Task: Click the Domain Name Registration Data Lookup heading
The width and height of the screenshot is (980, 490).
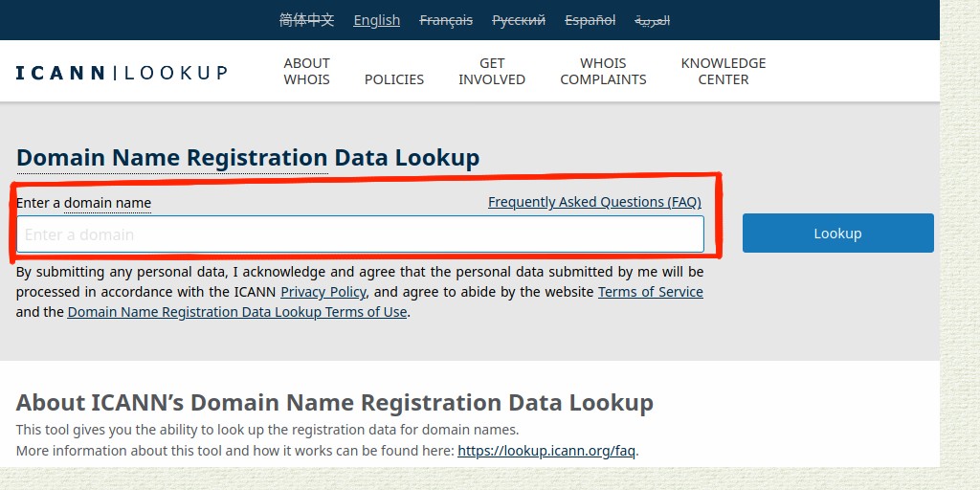Action: (248, 158)
